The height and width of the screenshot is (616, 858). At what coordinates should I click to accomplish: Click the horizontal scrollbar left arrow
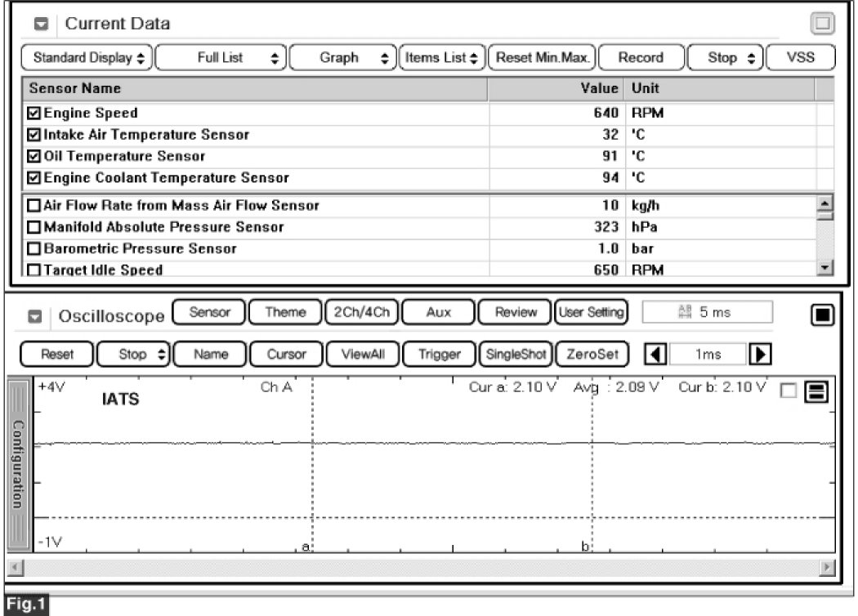16,567
